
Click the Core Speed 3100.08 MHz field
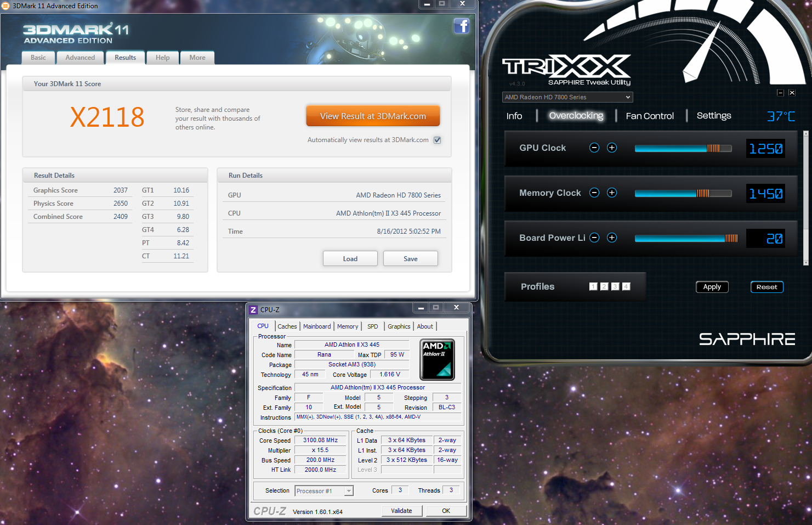(321, 440)
